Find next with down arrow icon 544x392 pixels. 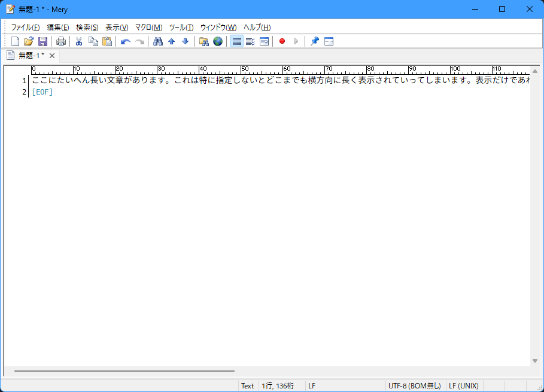point(186,41)
